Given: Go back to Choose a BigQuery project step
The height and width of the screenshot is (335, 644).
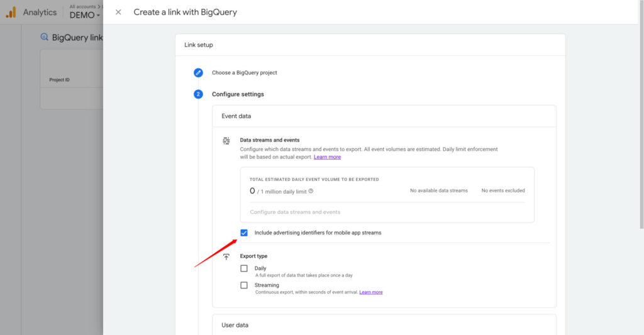Looking at the screenshot, I should coord(244,73).
